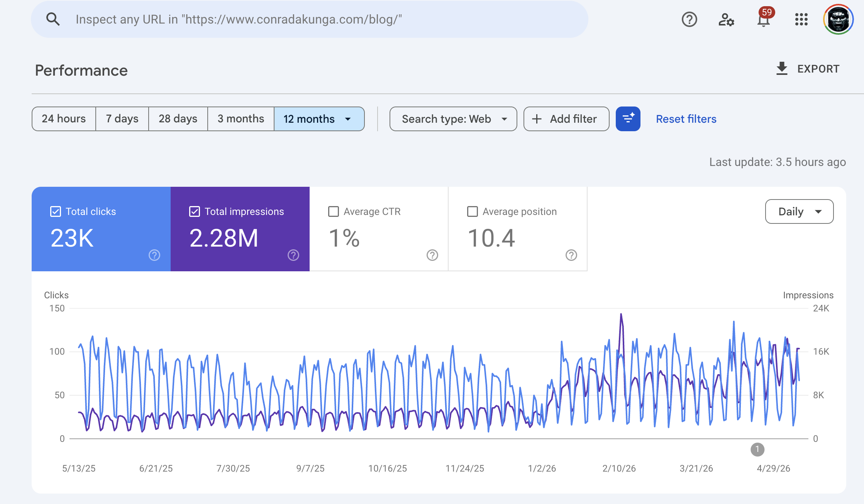This screenshot has height=504, width=864.
Task: Click the Total impressions 2.28M card
Action: [240, 229]
